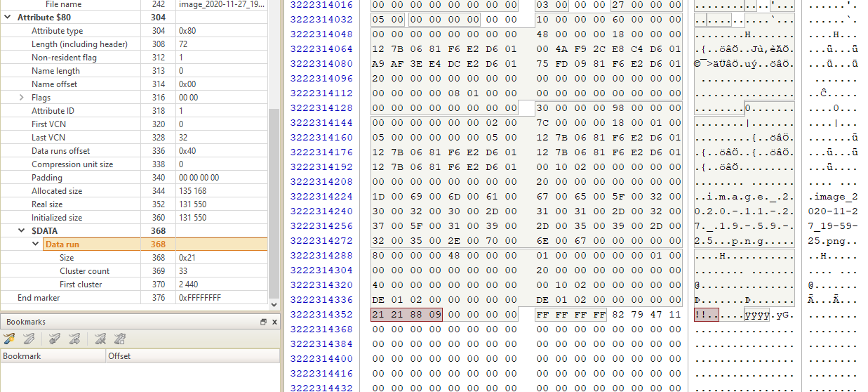This screenshot has height=392, width=868.
Task: Collapse the Data run node
Action: point(36,244)
